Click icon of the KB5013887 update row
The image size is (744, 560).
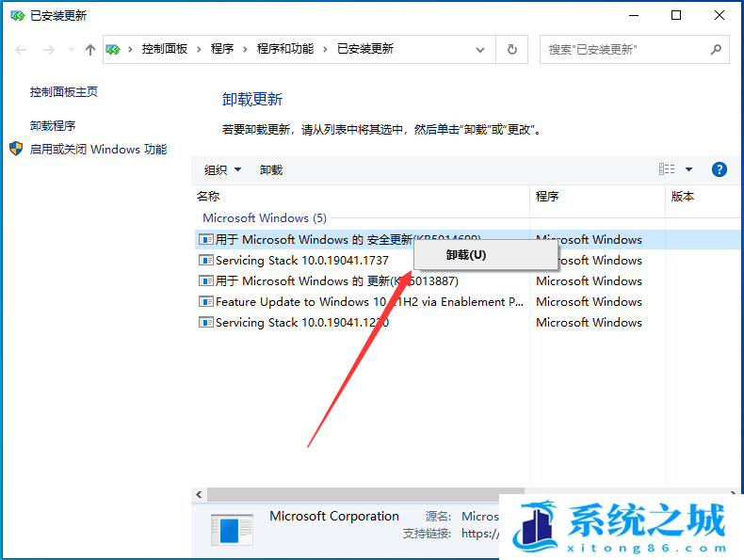tap(206, 280)
